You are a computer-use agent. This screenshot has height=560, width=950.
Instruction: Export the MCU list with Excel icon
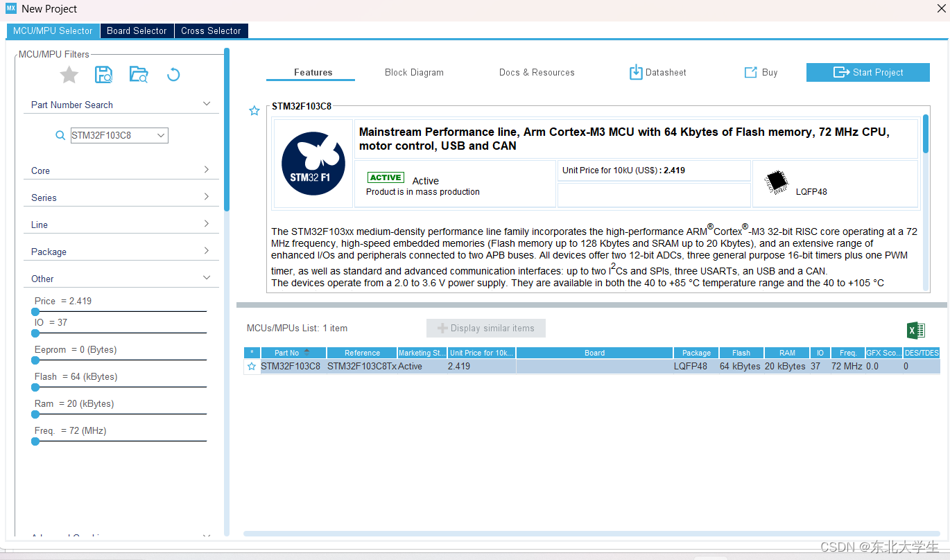coord(916,330)
